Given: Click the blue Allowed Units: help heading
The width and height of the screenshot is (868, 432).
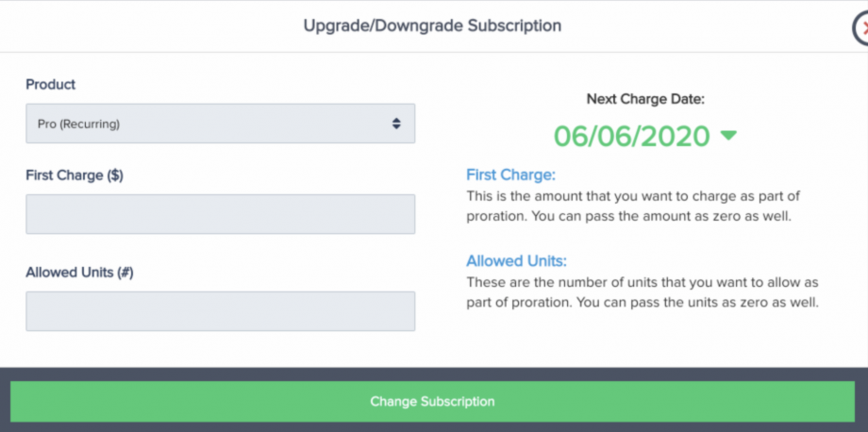Looking at the screenshot, I should pos(516,261).
